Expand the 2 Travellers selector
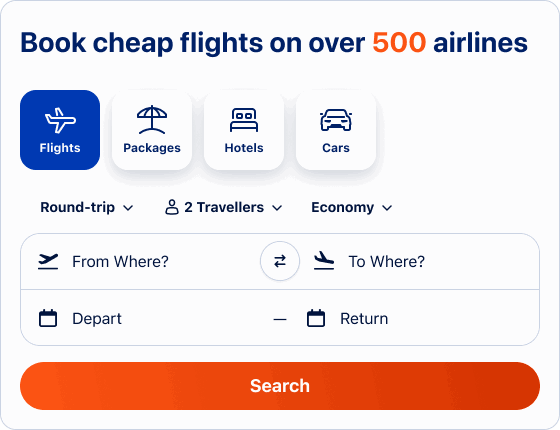 [224, 208]
